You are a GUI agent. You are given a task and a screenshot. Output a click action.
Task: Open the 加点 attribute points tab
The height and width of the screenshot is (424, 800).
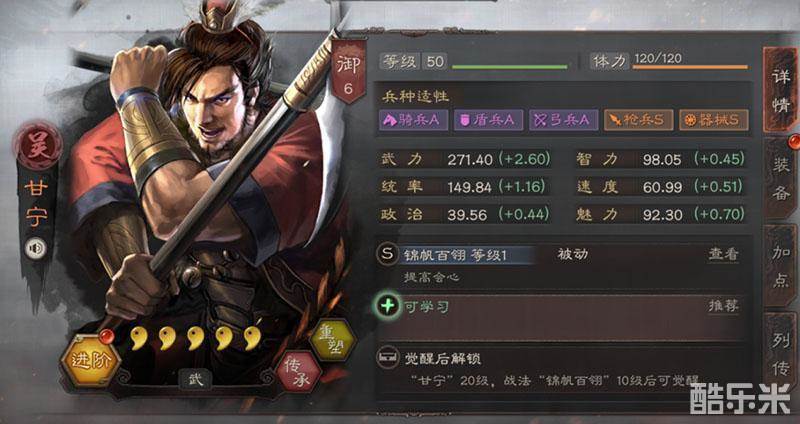tap(780, 266)
